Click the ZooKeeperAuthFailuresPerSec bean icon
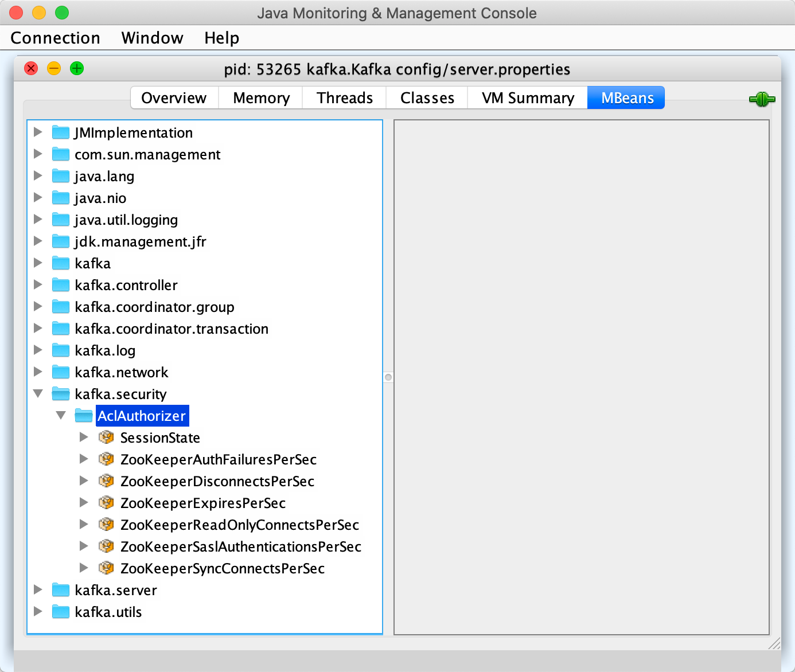 (x=106, y=459)
